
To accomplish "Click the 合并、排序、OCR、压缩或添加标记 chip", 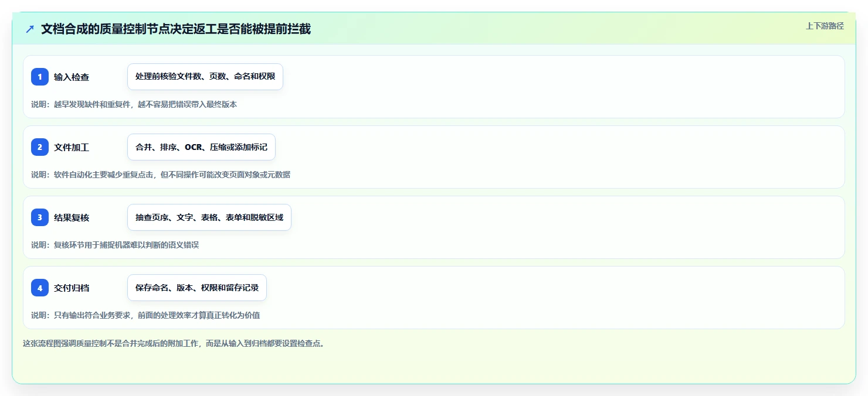I will [201, 147].
